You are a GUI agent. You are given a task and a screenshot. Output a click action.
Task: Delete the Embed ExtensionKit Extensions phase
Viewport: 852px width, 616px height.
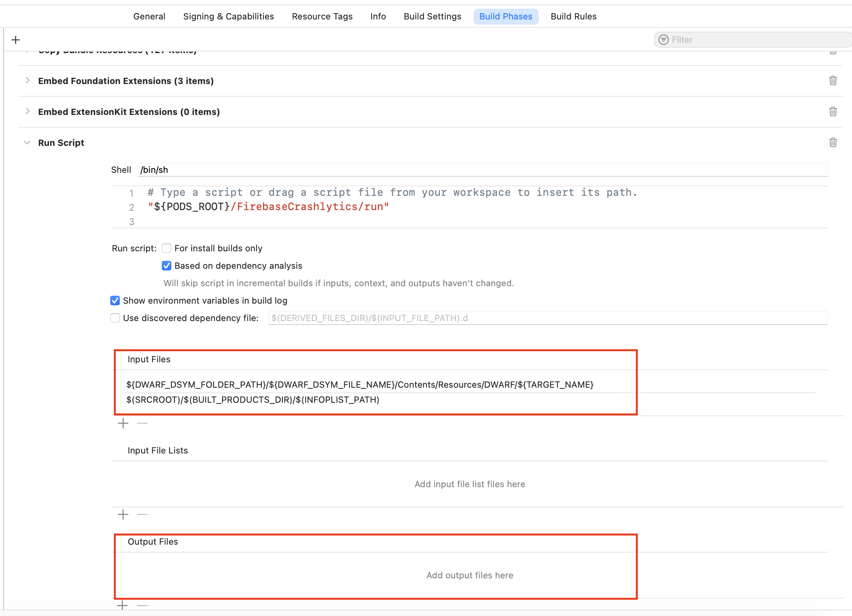tap(833, 112)
